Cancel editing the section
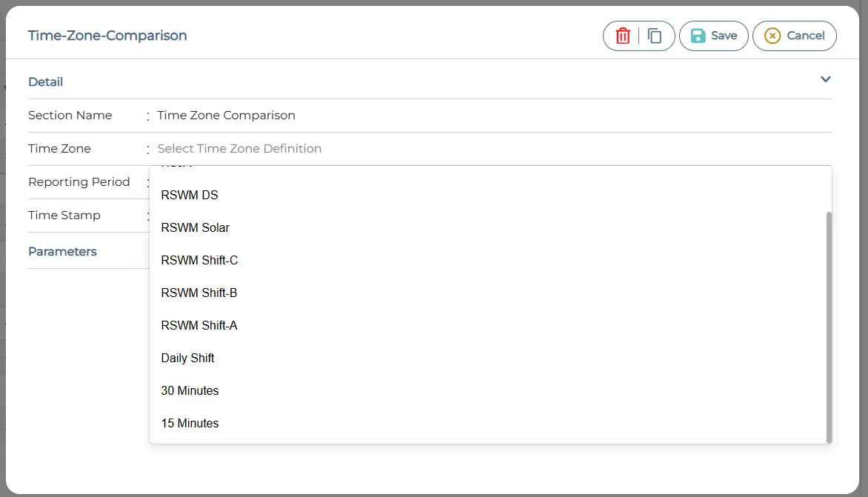The height and width of the screenshot is (497, 868). pyautogui.click(x=794, y=36)
